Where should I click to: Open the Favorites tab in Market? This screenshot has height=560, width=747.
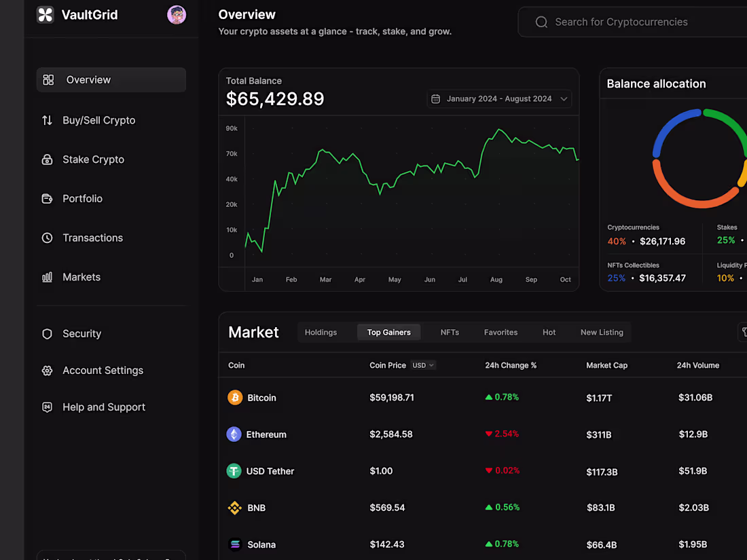[x=500, y=332]
